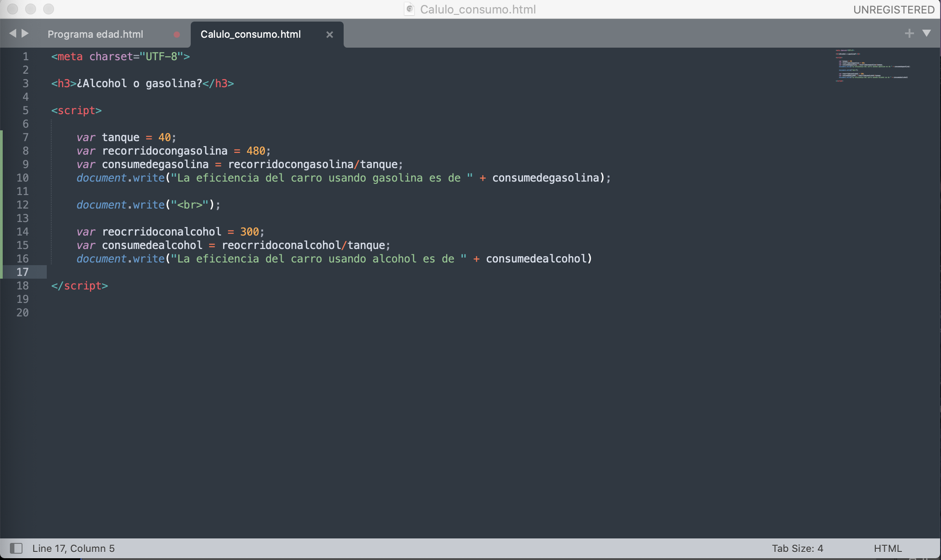Click reocrridoconalcohol name on line 14
Screen dimensions: 941x560
click(x=161, y=232)
